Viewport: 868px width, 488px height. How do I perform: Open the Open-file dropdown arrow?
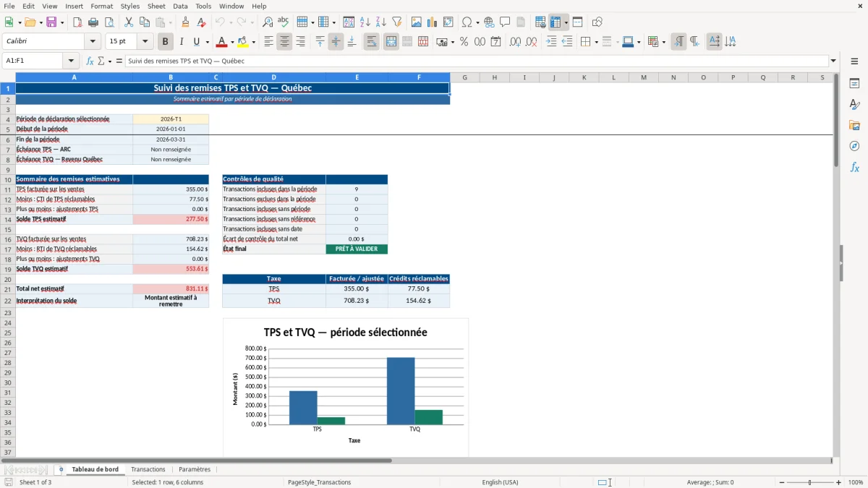pos(41,22)
